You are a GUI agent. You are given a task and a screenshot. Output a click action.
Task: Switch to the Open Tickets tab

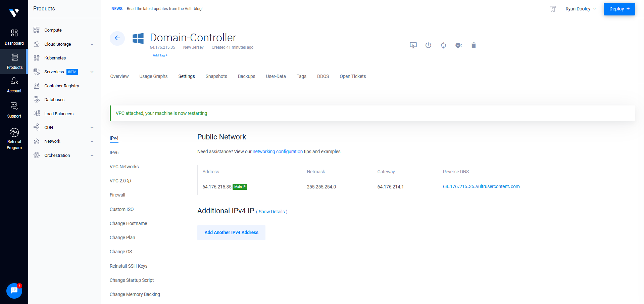tap(353, 76)
